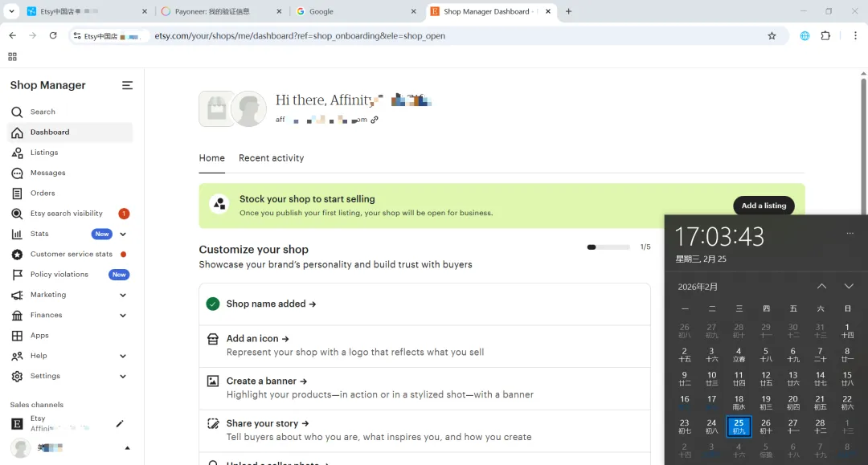
Task: Open Customer service stats star icon
Action: pyautogui.click(x=17, y=255)
